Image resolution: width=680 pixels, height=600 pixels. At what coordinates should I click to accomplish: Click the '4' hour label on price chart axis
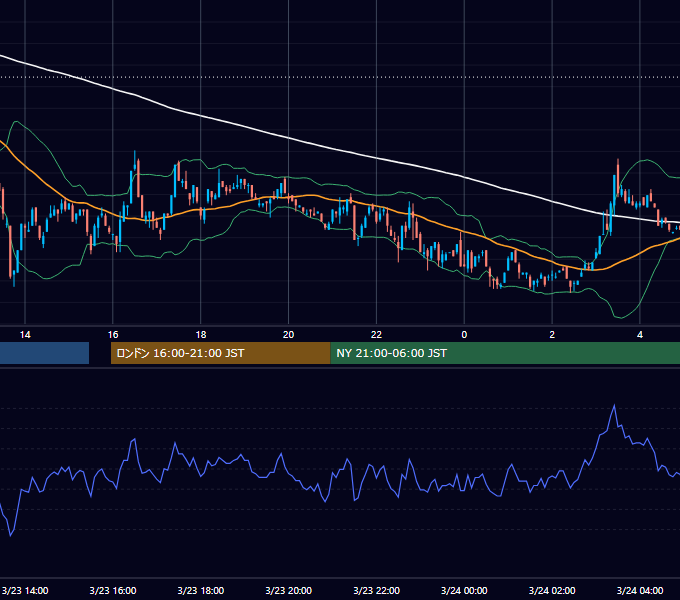640,335
